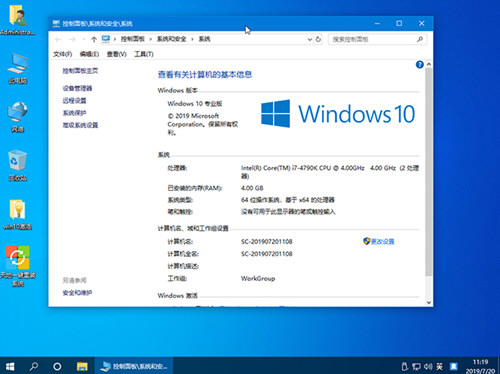Click the Cortana circle on the taskbar
Screen dimensions: 500x374
(57, 366)
